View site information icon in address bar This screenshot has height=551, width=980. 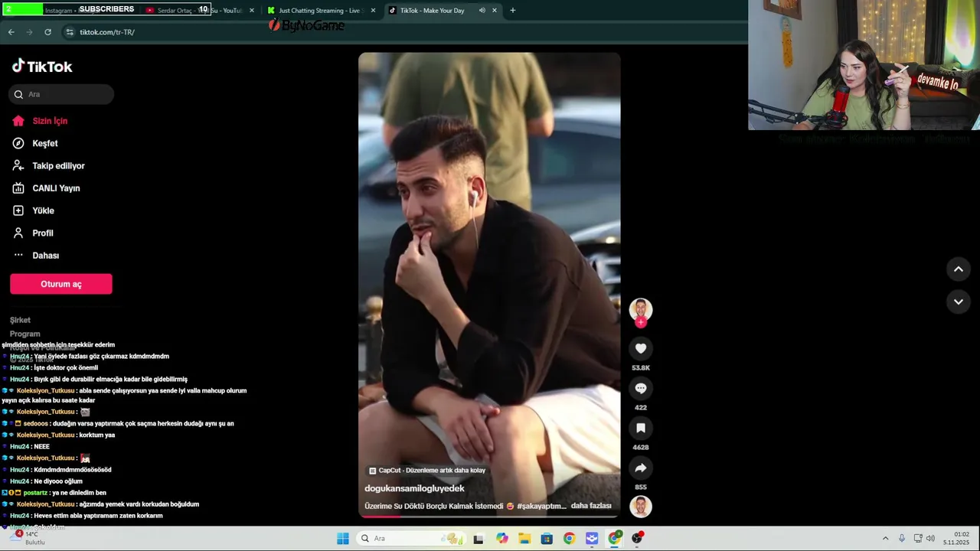tap(70, 32)
